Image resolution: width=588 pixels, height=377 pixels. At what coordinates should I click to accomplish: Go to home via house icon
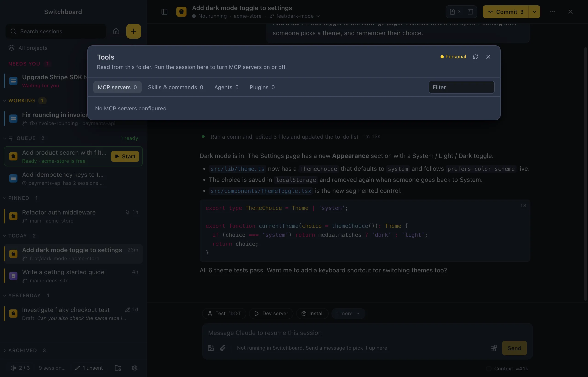(116, 31)
